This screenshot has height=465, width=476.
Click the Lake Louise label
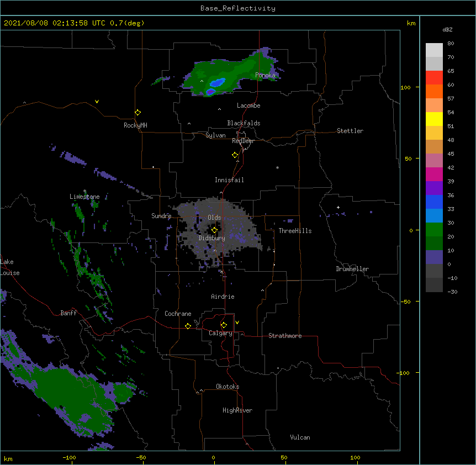(10, 267)
